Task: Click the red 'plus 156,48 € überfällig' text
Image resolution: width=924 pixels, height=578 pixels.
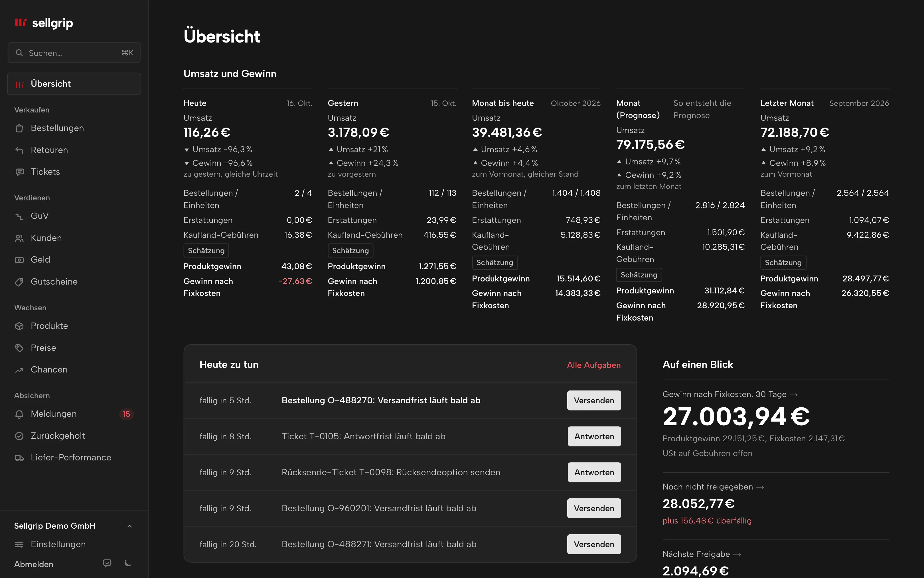Action: pos(707,521)
